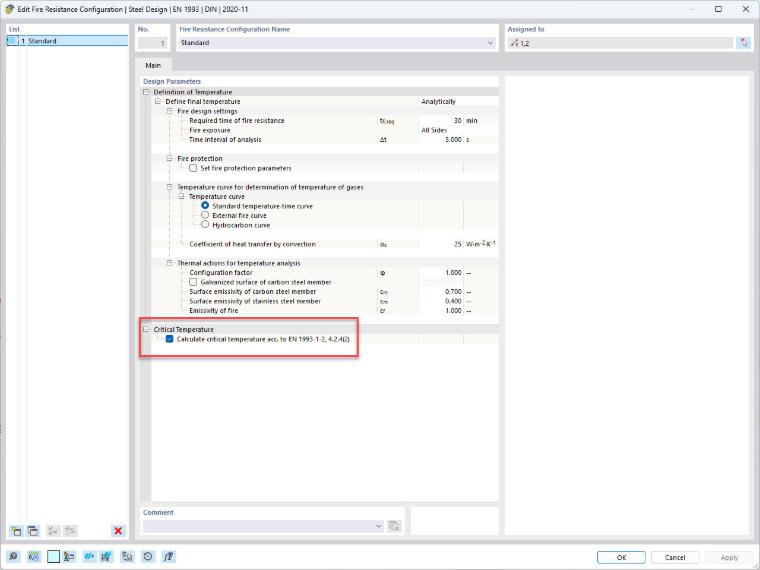This screenshot has height=570, width=760.
Task: Click the new configuration icon below List
Action: click(16, 531)
